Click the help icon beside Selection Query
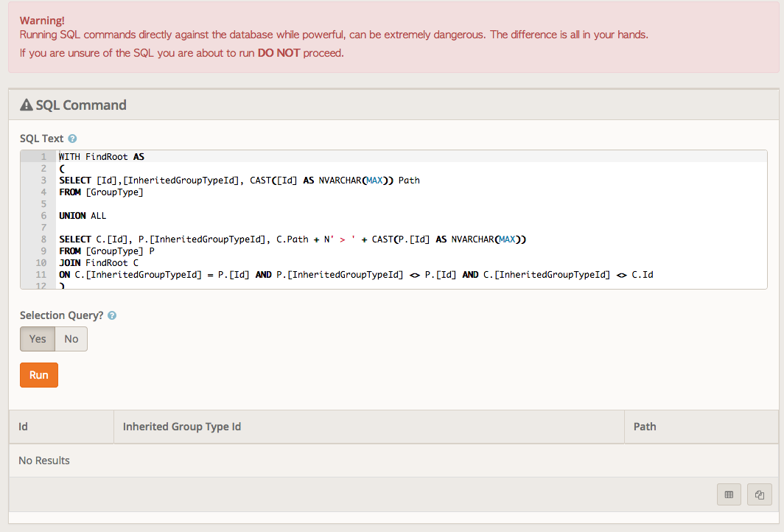Screen dimensions: 784x532 click(x=112, y=315)
